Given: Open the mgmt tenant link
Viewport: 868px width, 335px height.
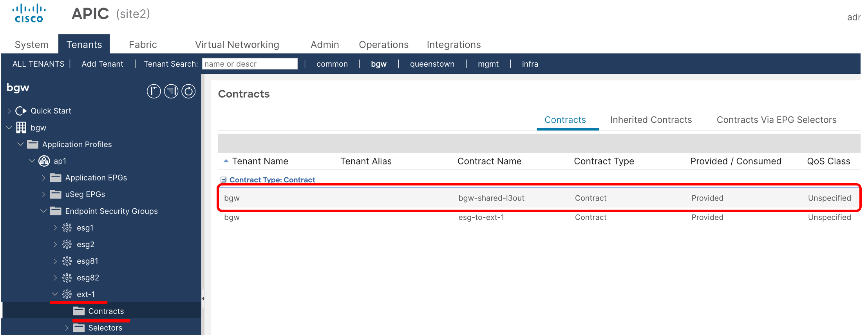Looking at the screenshot, I should click(488, 64).
